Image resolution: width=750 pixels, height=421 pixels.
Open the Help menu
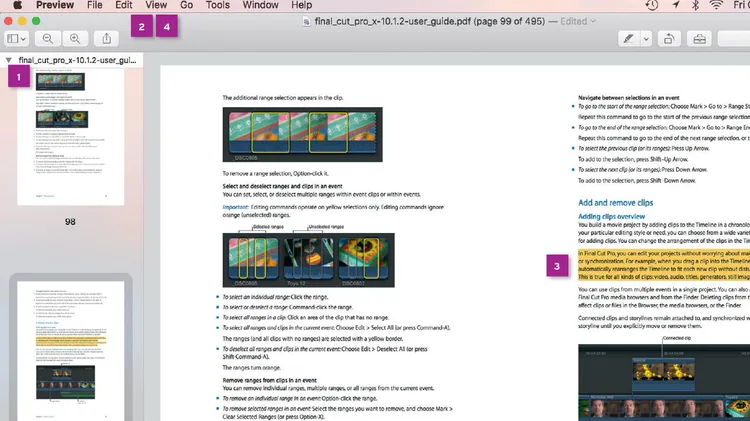click(x=301, y=5)
